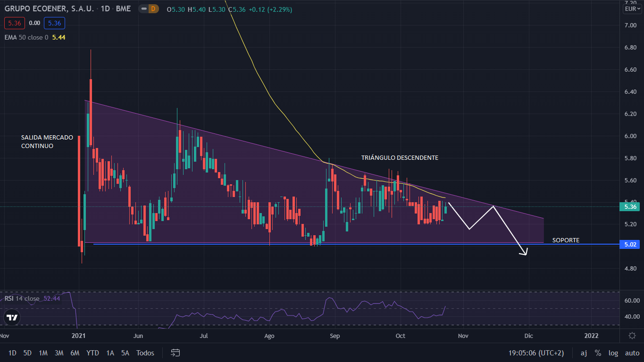
Task: Toggle auto scale mode
Action: (x=632, y=353)
